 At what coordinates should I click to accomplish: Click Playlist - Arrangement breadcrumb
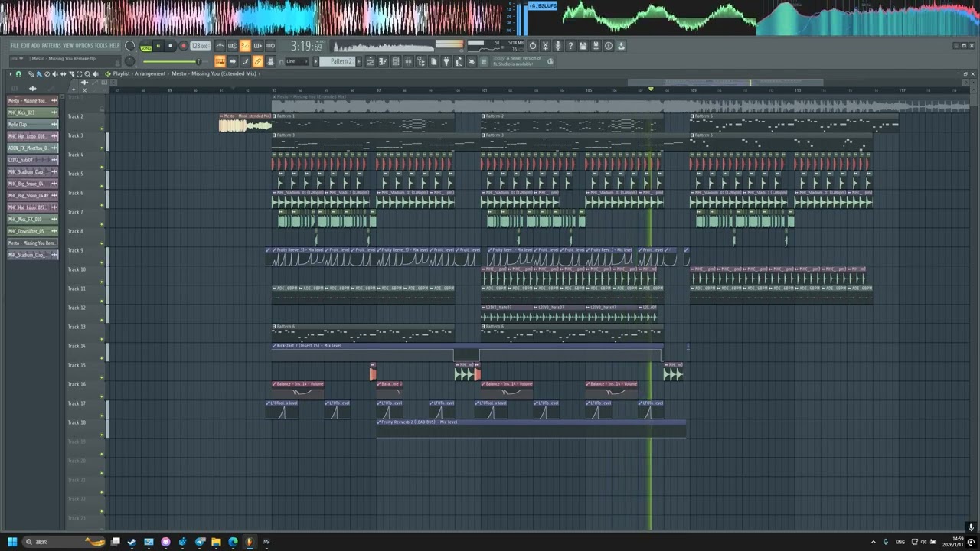click(139, 73)
